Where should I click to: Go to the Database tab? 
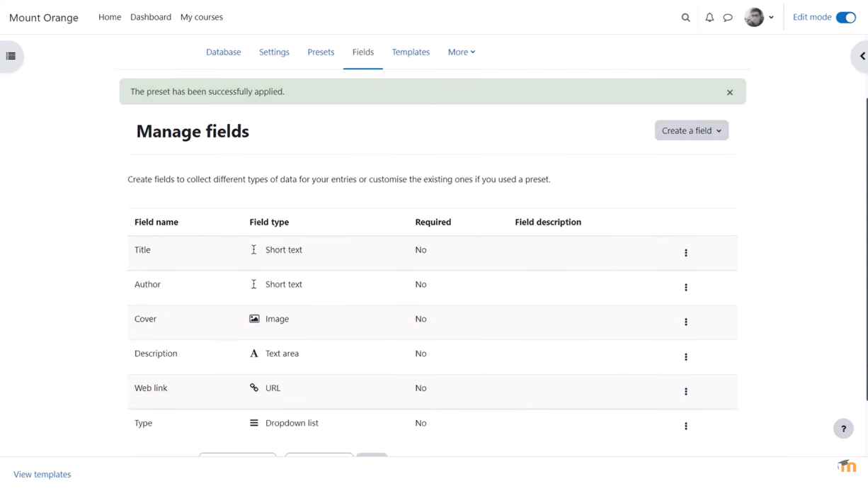click(x=223, y=52)
